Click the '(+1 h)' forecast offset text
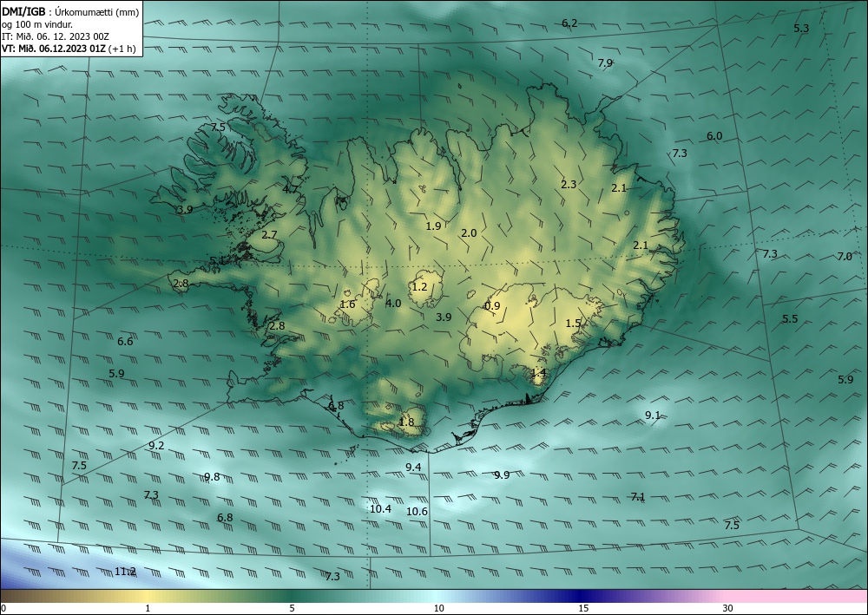This screenshot has height=615, width=868. (122, 48)
